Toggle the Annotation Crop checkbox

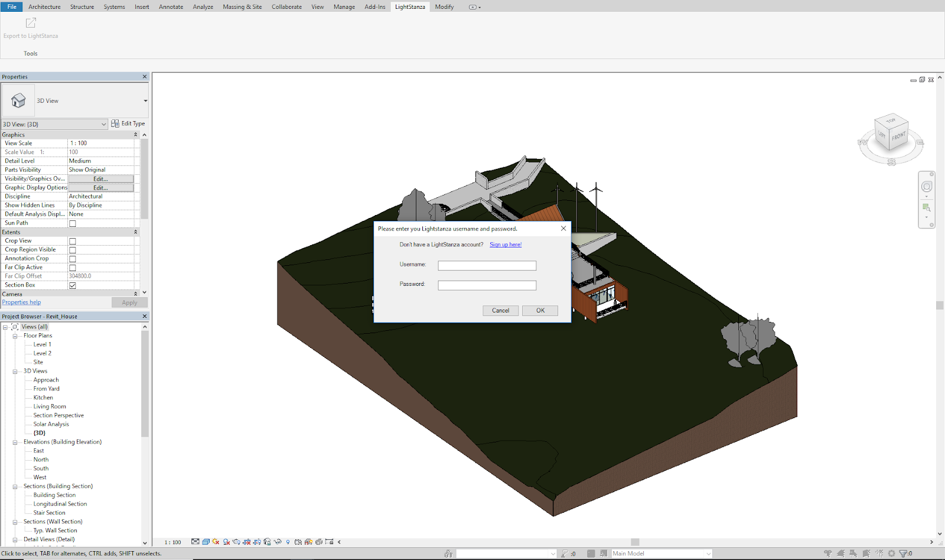click(x=73, y=259)
